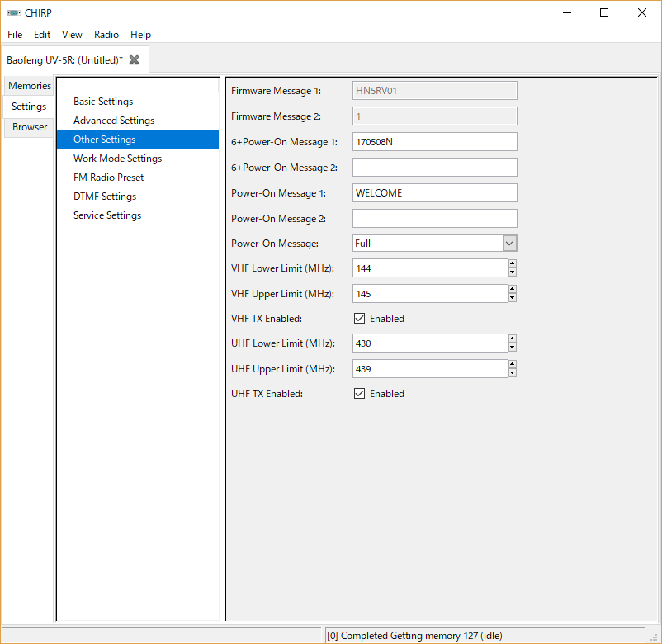Select Basic Settings in the list
662x644 pixels.
click(103, 102)
